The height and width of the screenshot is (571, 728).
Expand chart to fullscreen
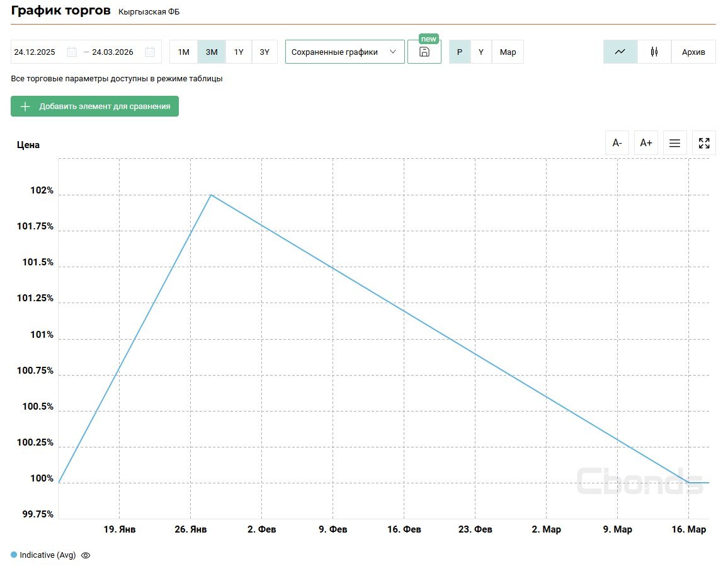704,143
